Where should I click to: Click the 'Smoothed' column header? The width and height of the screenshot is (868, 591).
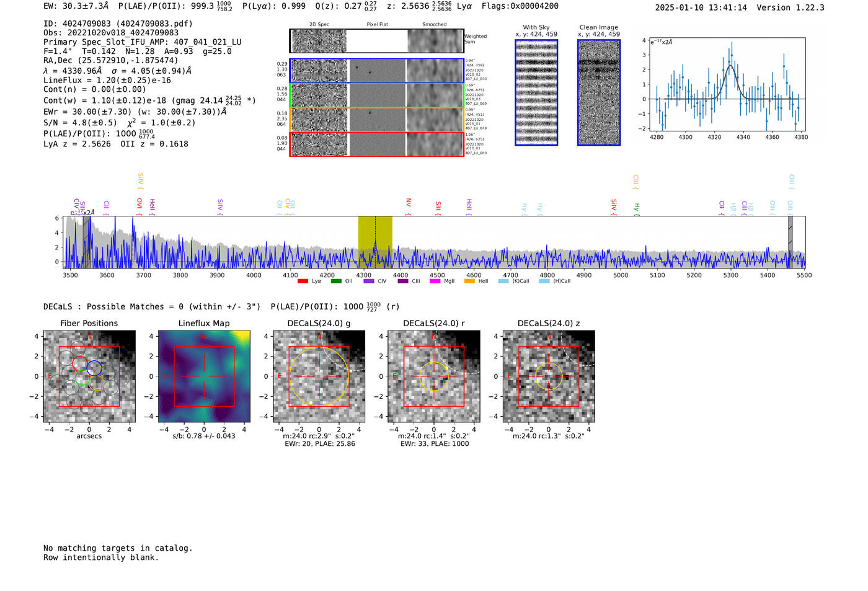click(434, 25)
